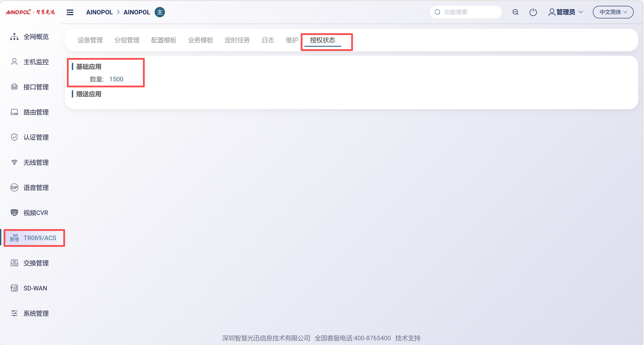
Task: Click the sidebar collapse hamburger icon
Action: 70,12
